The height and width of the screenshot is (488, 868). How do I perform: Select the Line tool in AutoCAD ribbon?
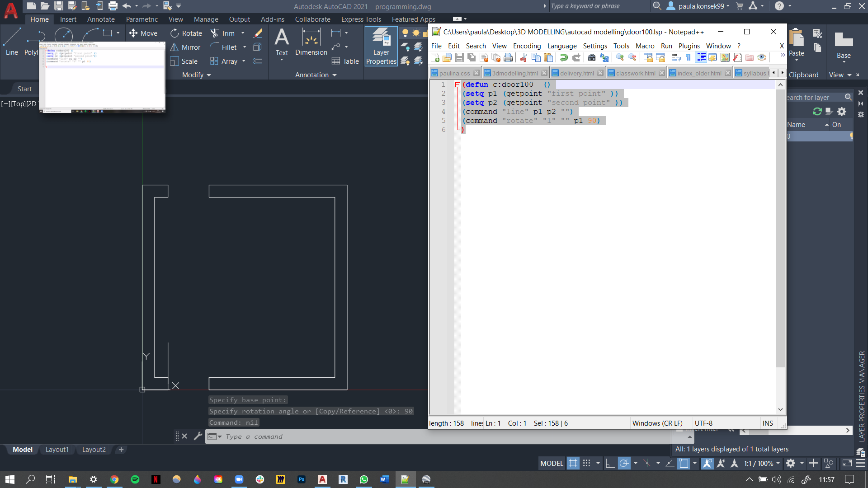(x=12, y=42)
